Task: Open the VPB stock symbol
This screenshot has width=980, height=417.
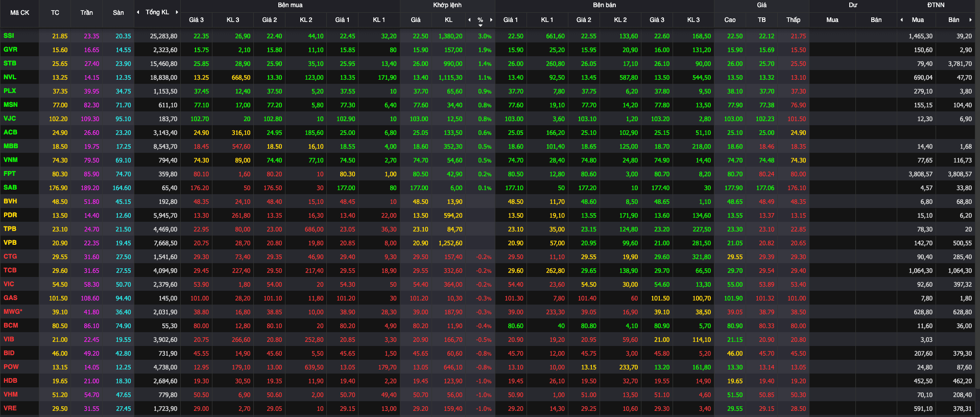Action: [x=10, y=243]
